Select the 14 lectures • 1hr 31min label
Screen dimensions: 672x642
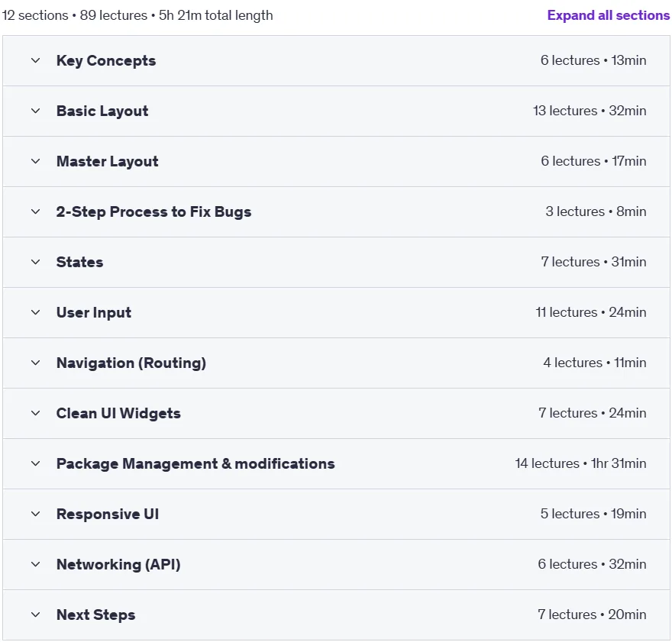pyautogui.click(x=580, y=463)
